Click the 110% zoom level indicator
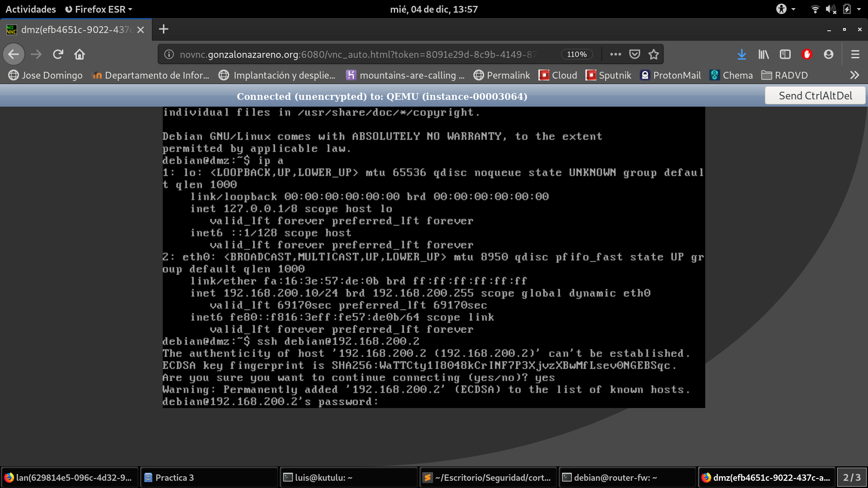 [x=576, y=54]
